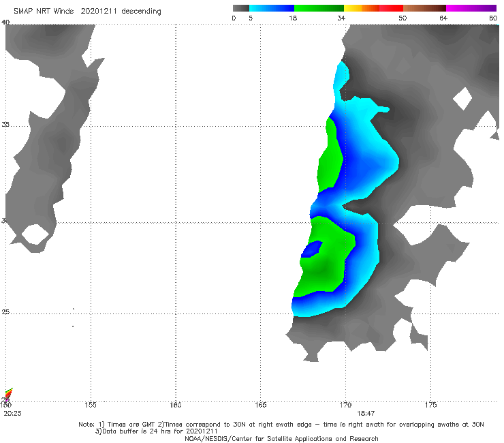Click the legend value label '64'
Screen dimensions: 504x443
[x=443, y=18]
